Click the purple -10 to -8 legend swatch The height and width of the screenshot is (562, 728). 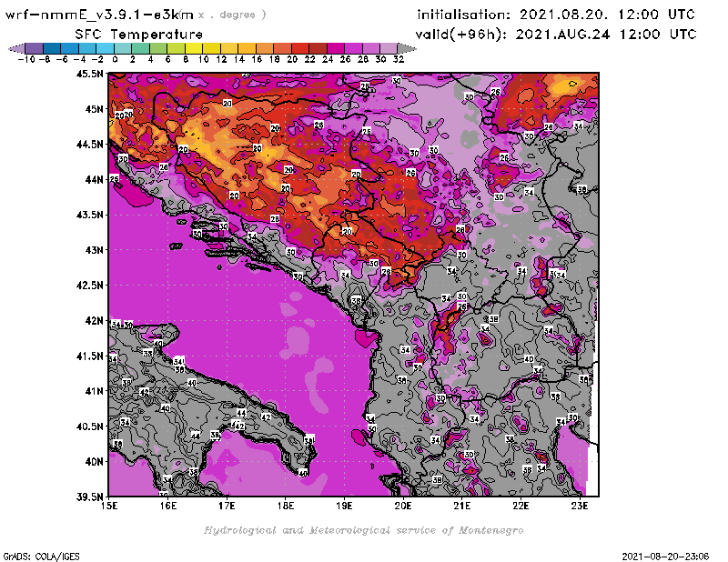pyautogui.click(x=35, y=48)
